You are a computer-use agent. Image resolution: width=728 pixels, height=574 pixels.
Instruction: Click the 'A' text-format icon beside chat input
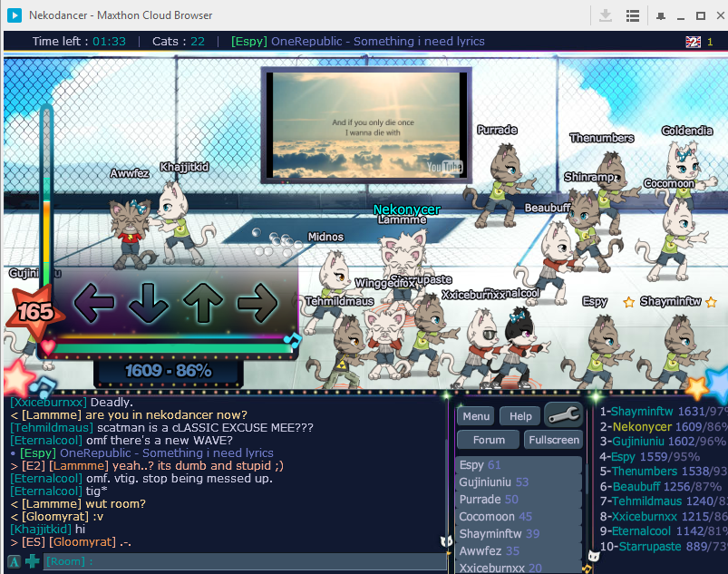pos(13,562)
